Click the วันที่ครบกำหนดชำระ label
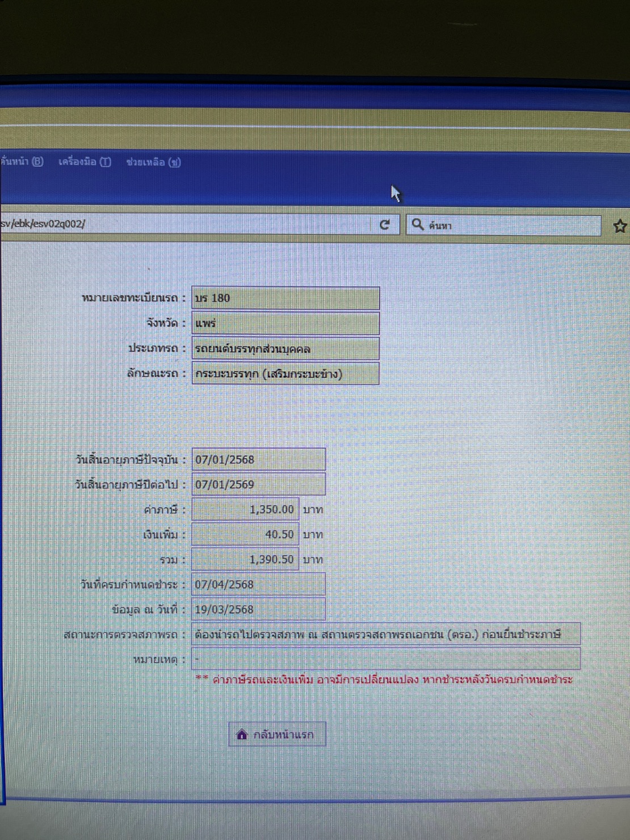Image resolution: width=630 pixels, height=840 pixels. click(x=133, y=584)
